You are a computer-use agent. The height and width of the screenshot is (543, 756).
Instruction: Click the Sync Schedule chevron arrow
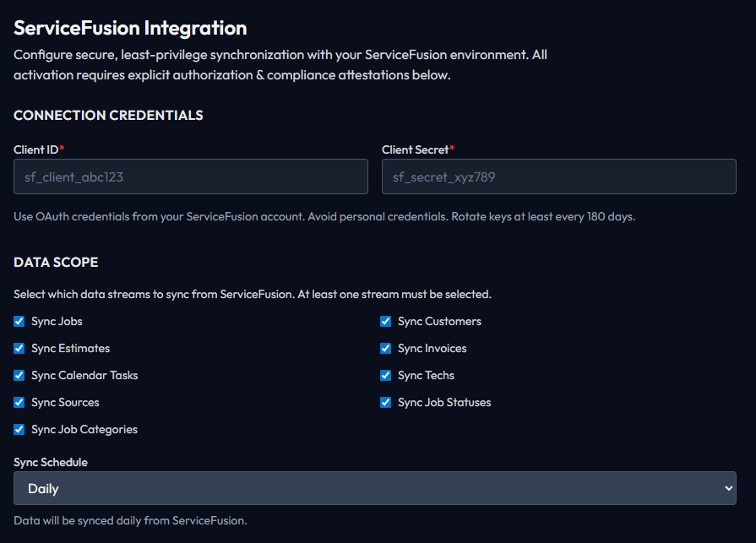(x=727, y=488)
